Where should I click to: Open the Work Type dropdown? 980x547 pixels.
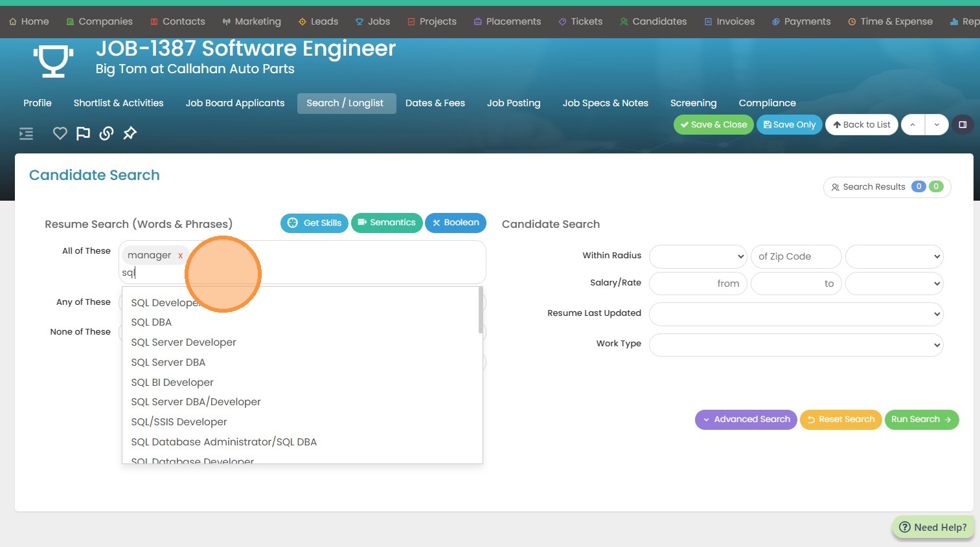tap(795, 344)
